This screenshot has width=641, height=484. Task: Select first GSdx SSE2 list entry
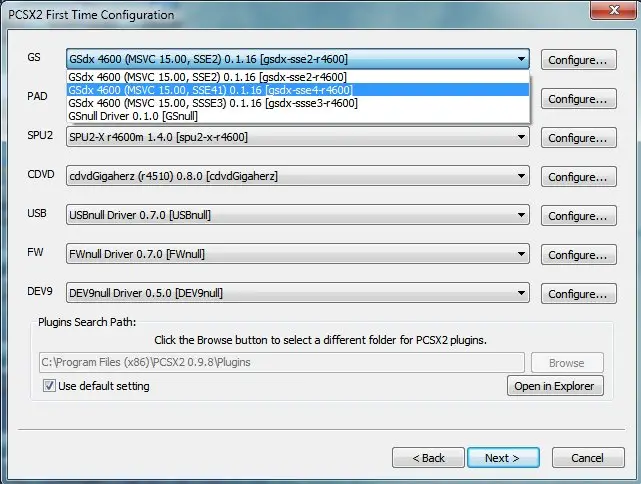coord(207,77)
